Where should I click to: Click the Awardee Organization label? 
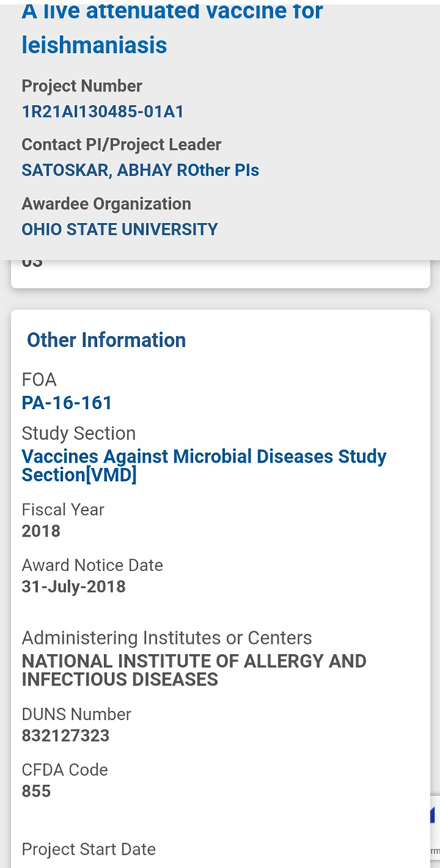coord(106,204)
